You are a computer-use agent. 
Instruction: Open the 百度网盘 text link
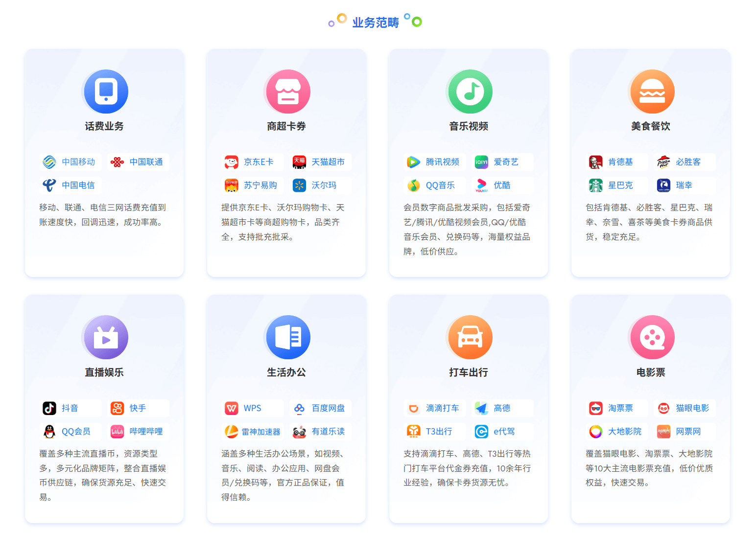pos(328,408)
